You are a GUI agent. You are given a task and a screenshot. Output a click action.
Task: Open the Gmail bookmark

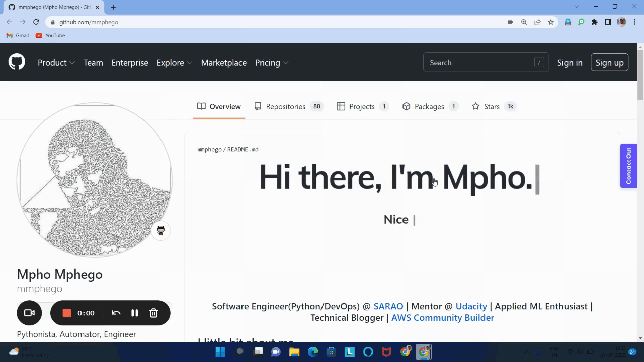18,36
